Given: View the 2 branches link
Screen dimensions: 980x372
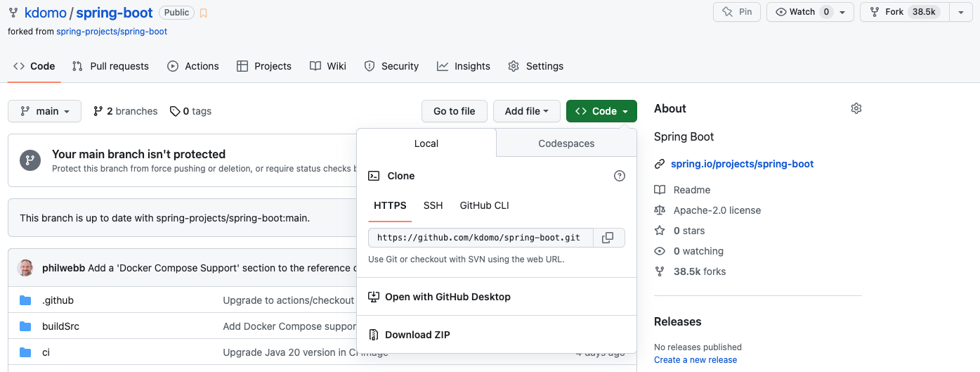Looking at the screenshot, I should tap(125, 111).
